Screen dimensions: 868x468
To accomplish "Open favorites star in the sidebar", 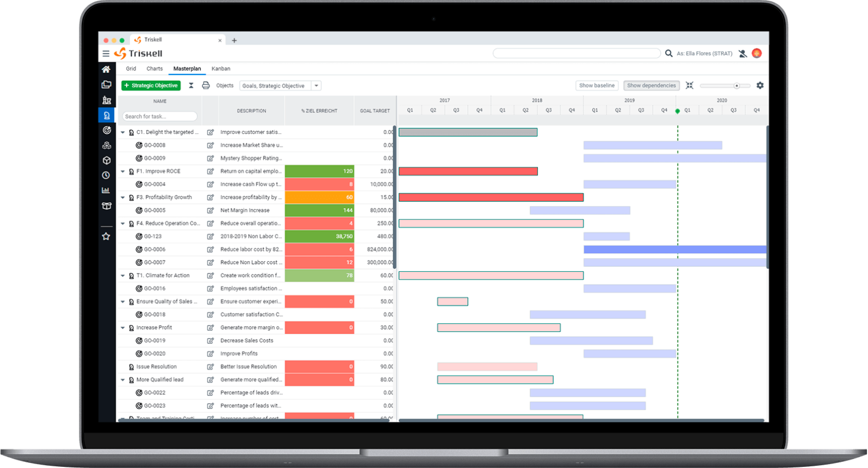I will pyautogui.click(x=106, y=236).
